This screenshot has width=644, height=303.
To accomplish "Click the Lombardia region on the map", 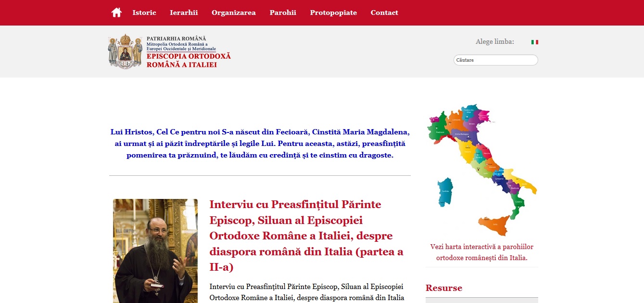I will 456,119.
